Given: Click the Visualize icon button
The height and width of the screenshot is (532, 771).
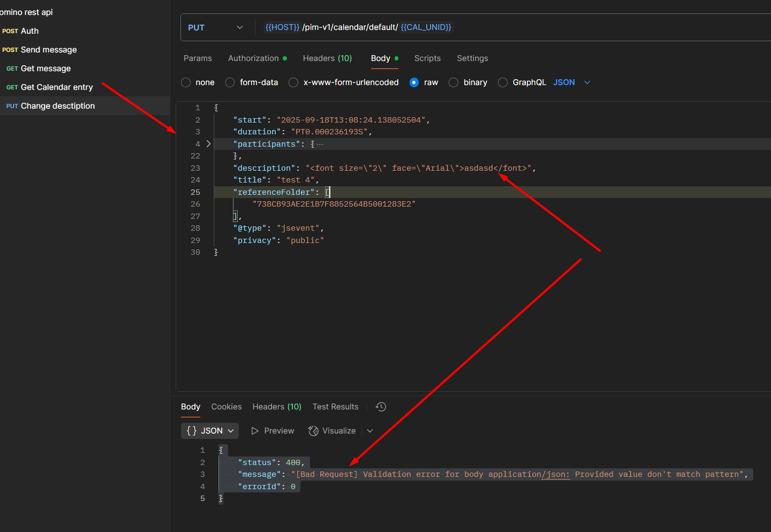Looking at the screenshot, I should [314, 431].
